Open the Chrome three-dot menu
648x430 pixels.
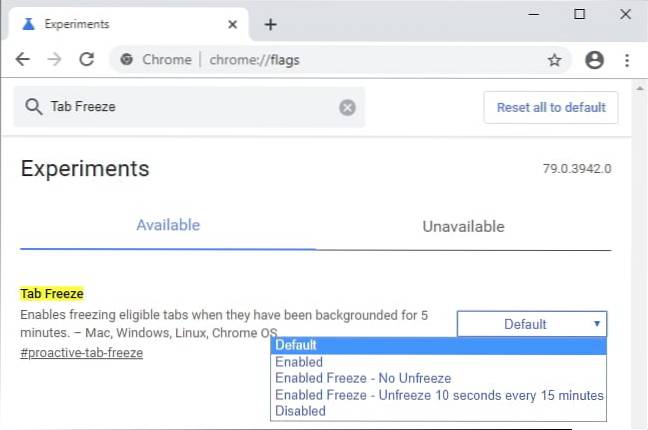tap(628, 60)
